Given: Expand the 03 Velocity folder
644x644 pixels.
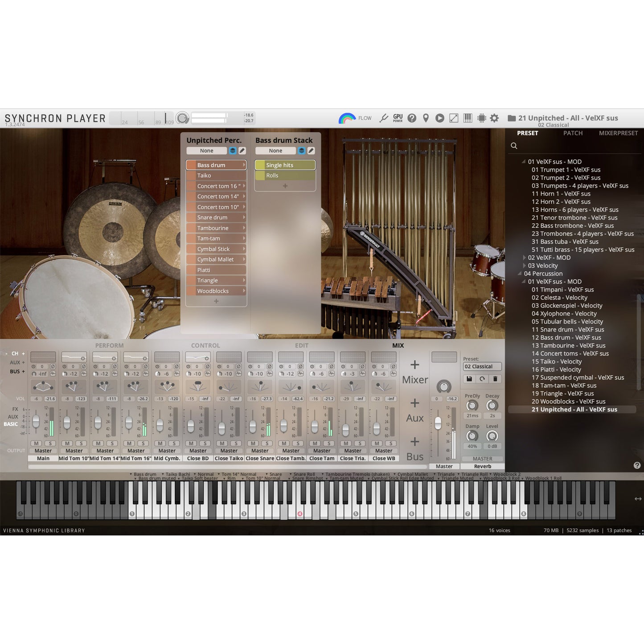Looking at the screenshot, I should [x=524, y=266].
